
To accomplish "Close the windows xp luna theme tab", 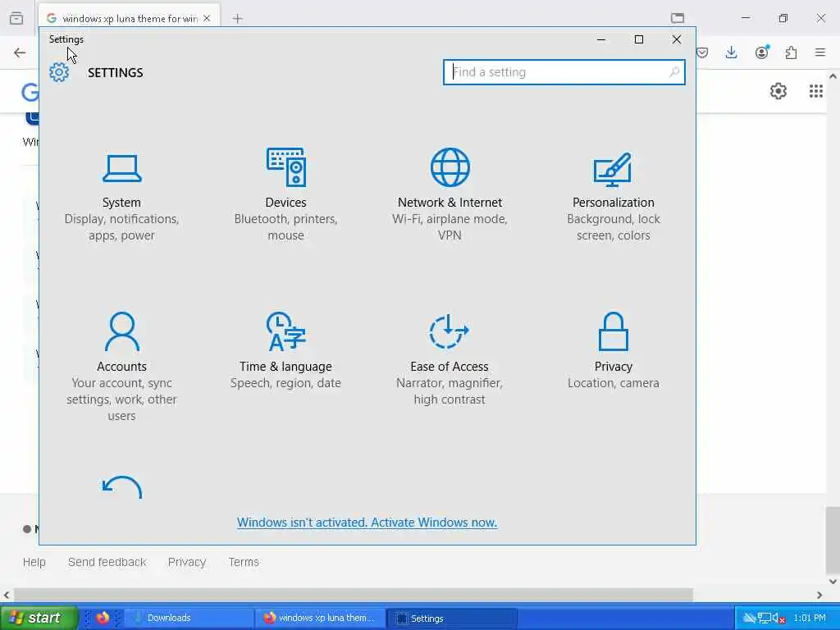I will coord(207,18).
